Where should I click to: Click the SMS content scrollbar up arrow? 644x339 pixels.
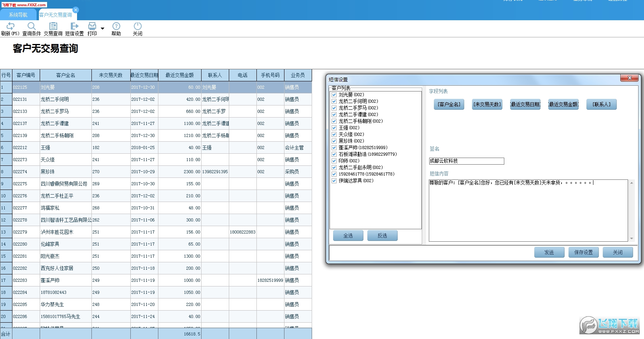tap(632, 183)
